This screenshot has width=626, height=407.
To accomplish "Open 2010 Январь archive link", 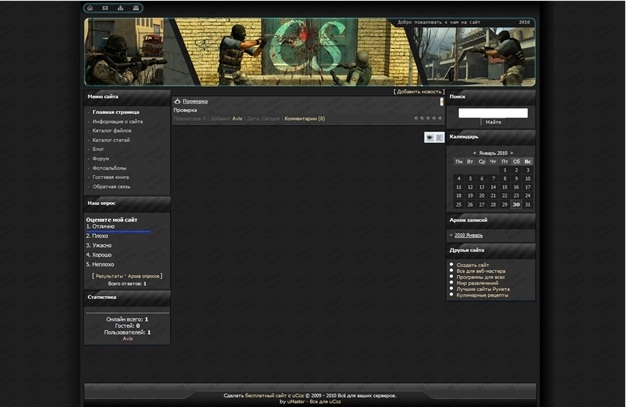I will (x=468, y=235).
